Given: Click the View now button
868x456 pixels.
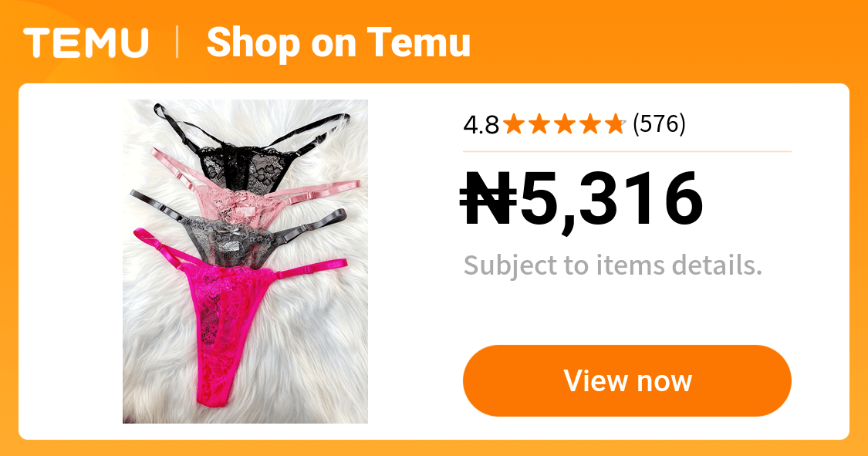Looking at the screenshot, I should pyautogui.click(x=627, y=380).
